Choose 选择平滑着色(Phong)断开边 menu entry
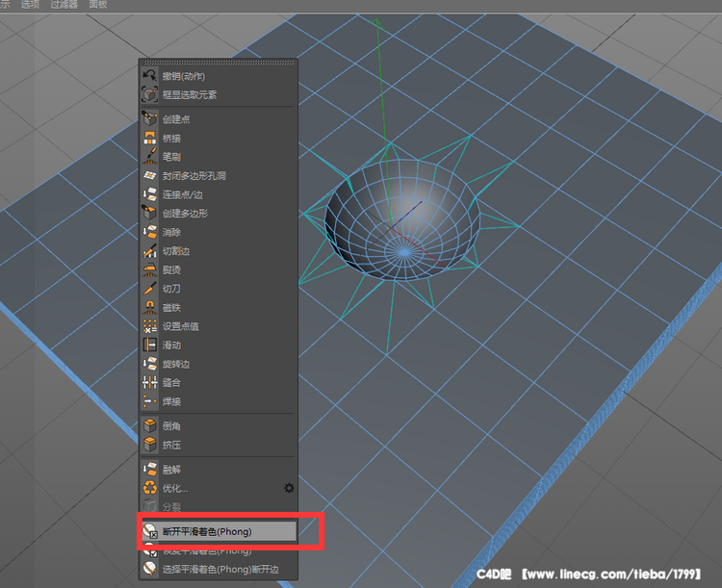 [218, 570]
